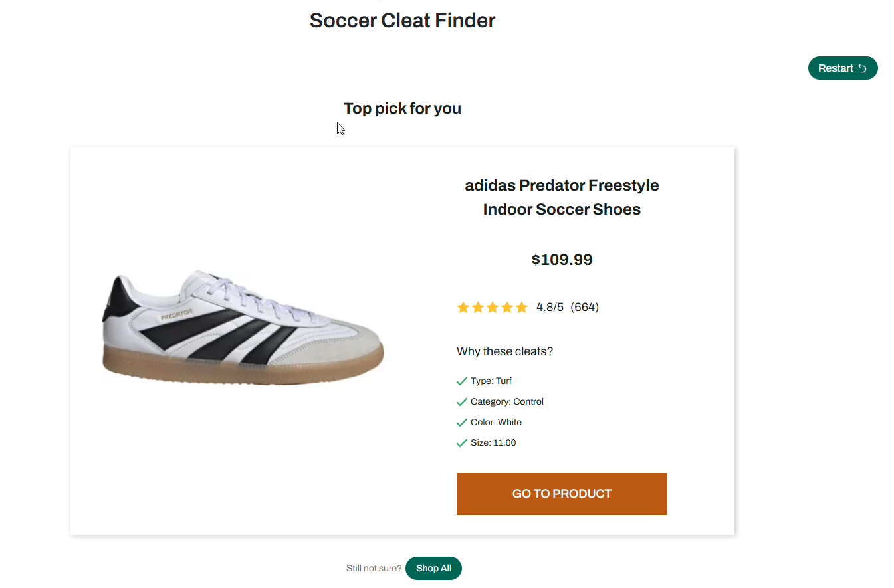The height and width of the screenshot is (588, 894).
Task: Click the fifth rating star
Action: 522,307
